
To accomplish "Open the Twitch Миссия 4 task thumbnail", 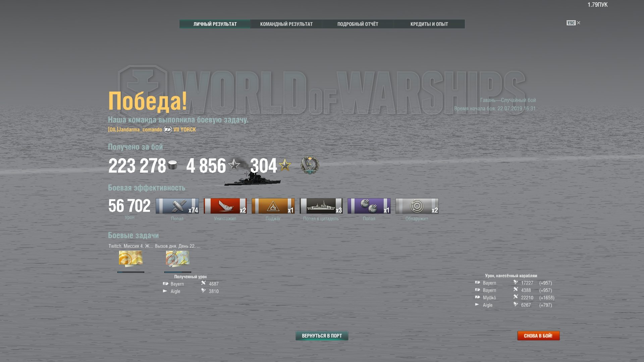I will [x=130, y=258].
